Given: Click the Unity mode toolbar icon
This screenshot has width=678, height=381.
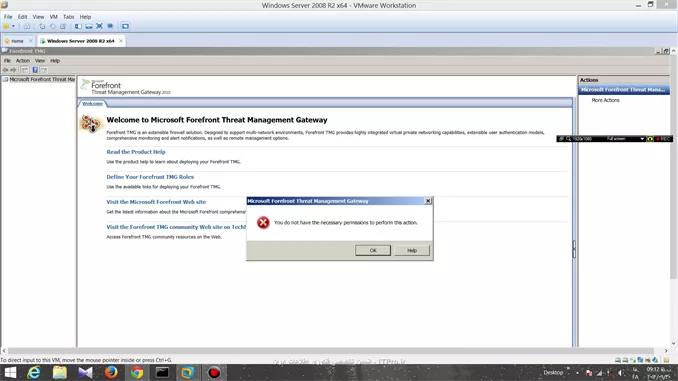Looking at the screenshot, I should pos(110,26).
